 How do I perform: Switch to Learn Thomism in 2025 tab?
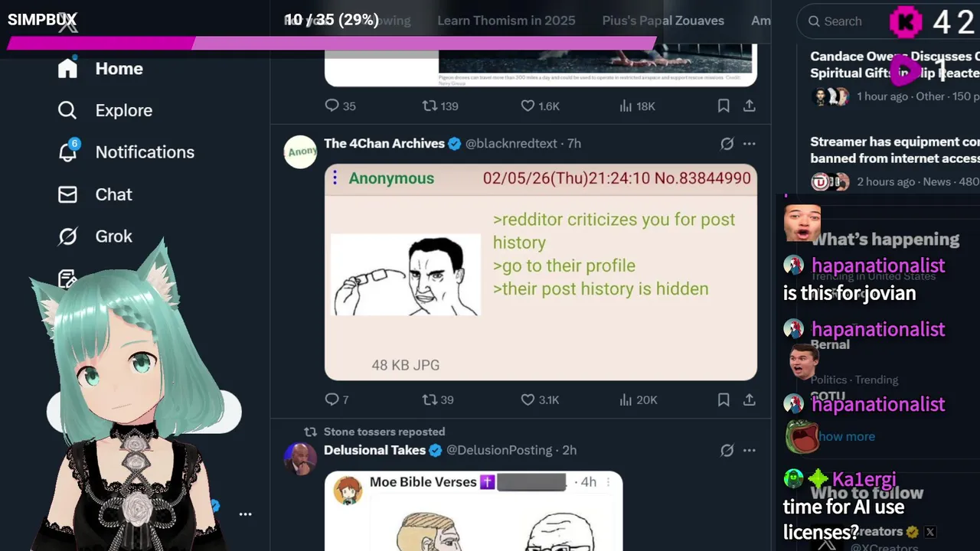506,21
